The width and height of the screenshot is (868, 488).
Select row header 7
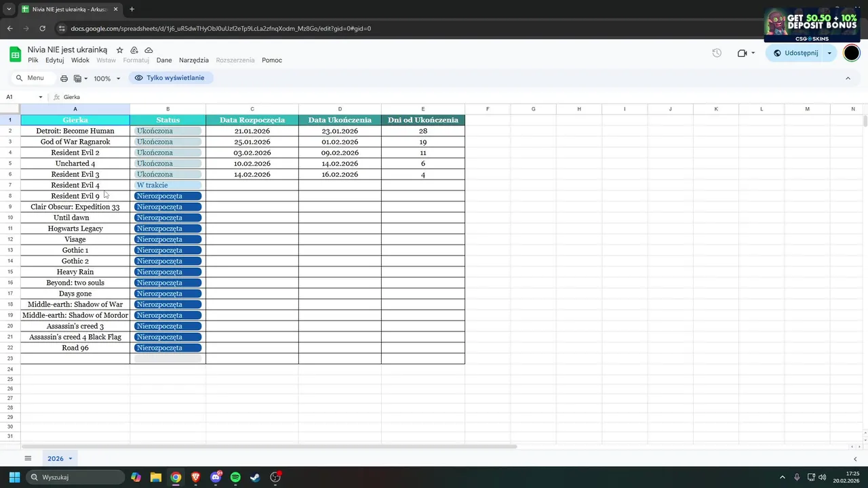pos(10,185)
